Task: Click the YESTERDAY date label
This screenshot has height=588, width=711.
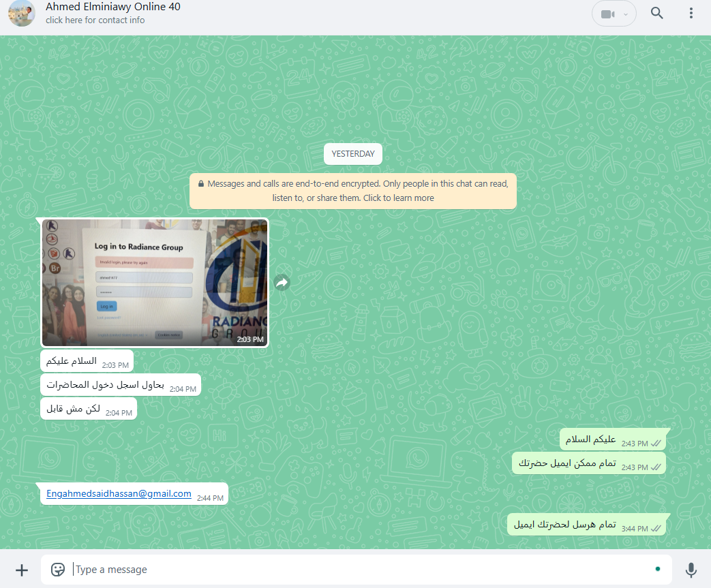Action: click(353, 154)
